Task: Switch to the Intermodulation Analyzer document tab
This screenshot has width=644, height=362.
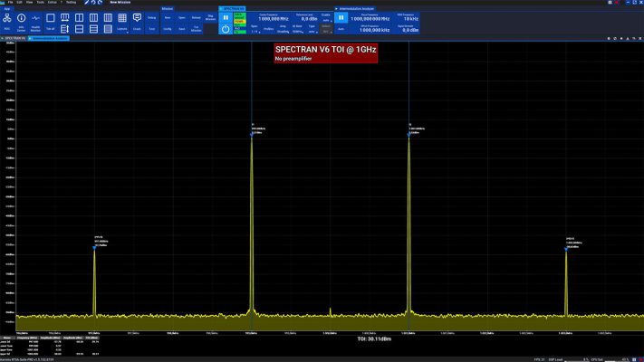Action: click(x=49, y=38)
